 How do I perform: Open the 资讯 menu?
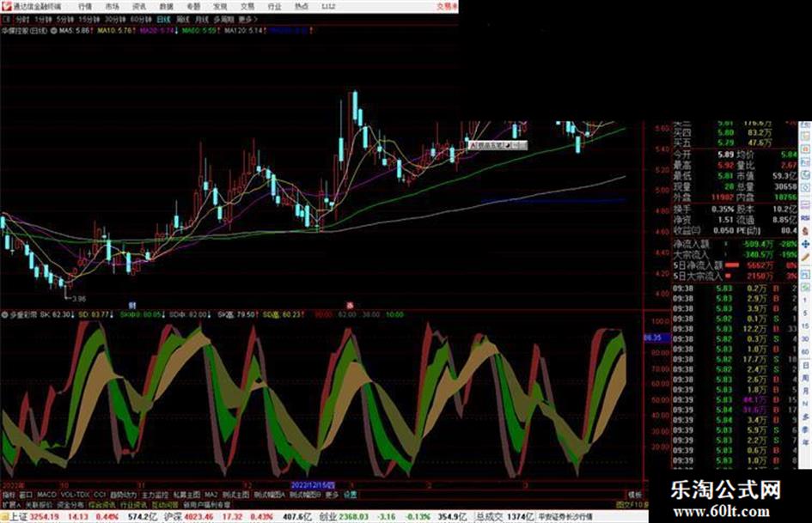pos(139,7)
